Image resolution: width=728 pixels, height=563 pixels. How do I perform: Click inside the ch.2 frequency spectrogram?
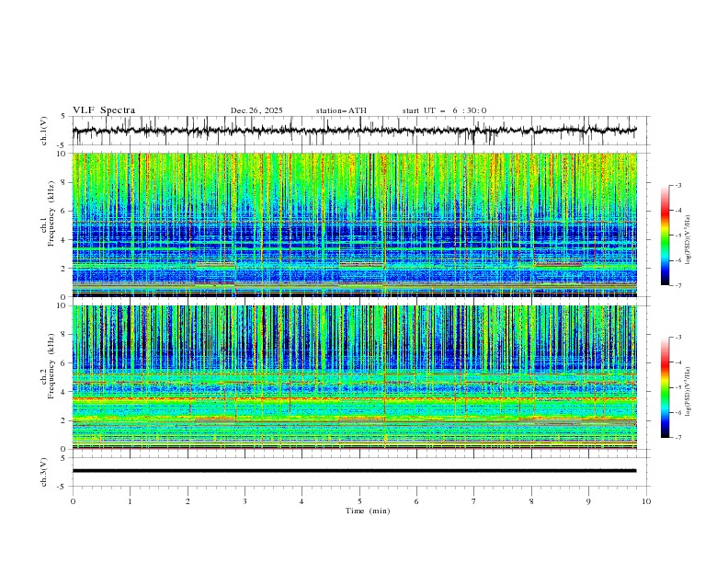[355, 377]
